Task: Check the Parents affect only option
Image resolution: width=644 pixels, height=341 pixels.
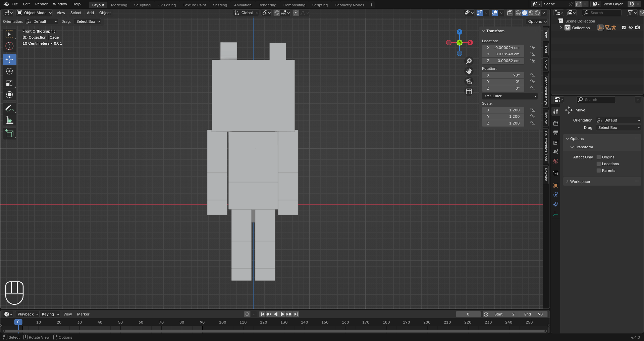Action: point(599,170)
